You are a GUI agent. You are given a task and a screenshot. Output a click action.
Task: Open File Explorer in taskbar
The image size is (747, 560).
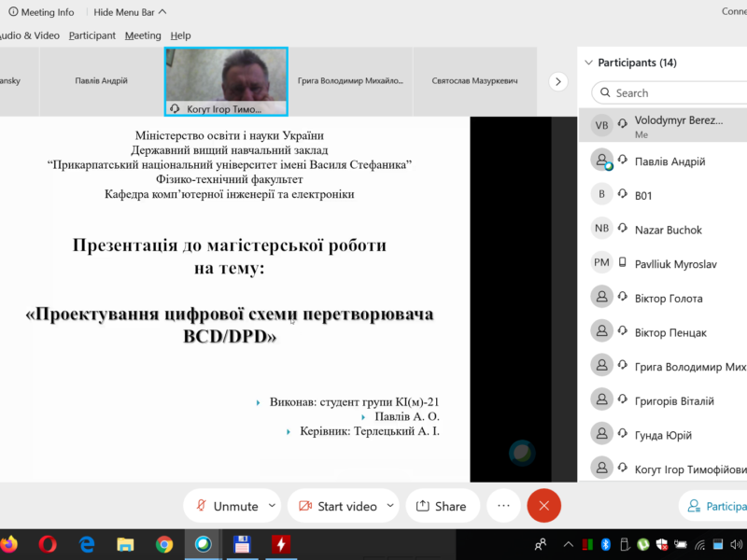click(126, 544)
